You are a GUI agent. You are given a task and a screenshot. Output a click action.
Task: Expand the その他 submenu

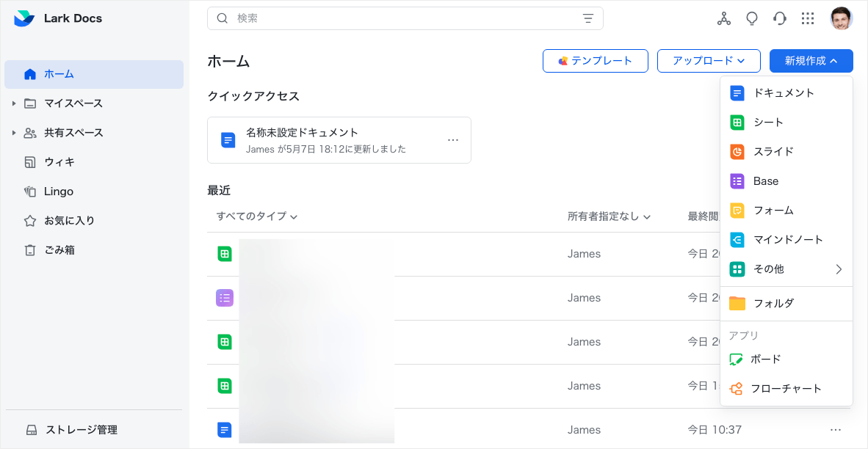tap(786, 269)
